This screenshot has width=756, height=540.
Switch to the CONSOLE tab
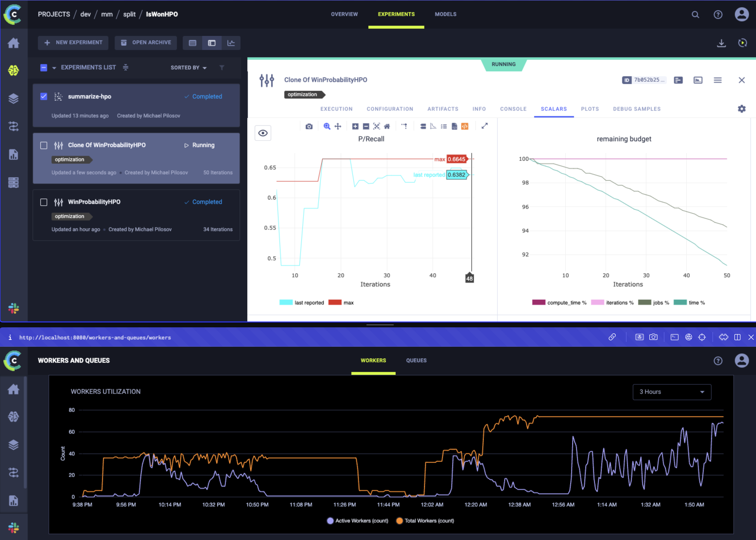pos(513,109)
